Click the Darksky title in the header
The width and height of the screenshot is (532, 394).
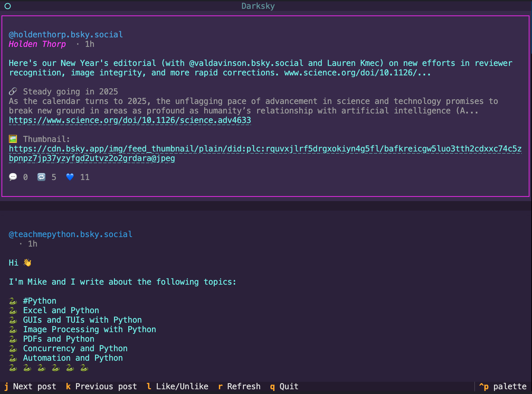click(x=258, y=6)
